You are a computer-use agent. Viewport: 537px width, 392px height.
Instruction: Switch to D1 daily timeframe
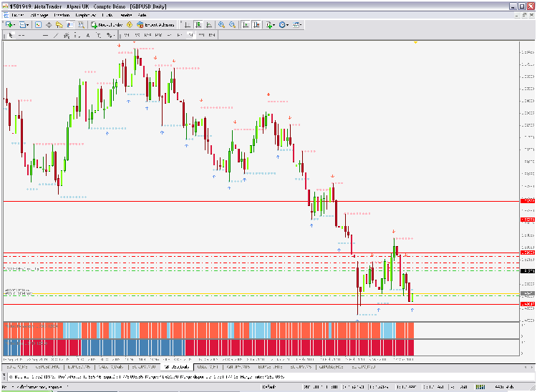click(190, 35)
